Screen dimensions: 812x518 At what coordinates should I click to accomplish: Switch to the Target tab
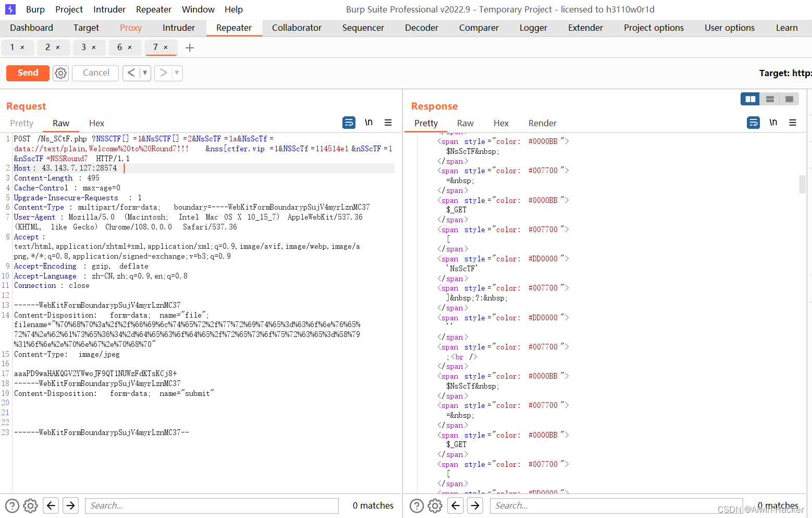pyautogui.click(x=86, y=28)
